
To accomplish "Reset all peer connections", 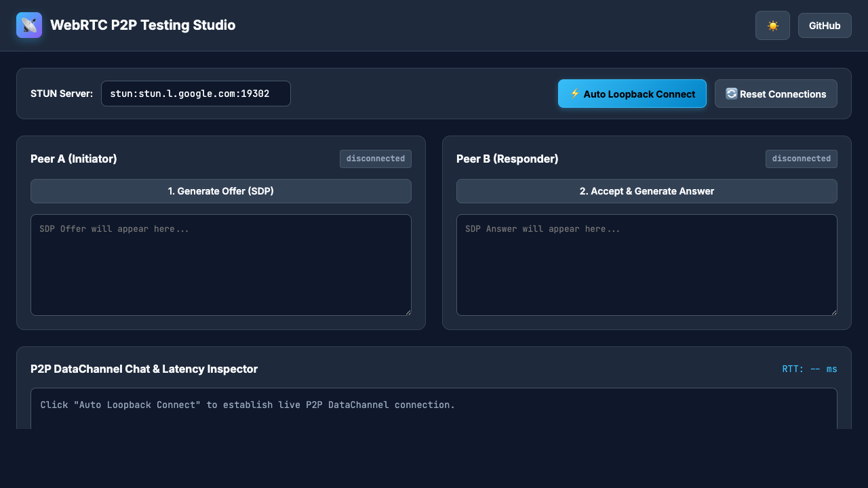I will (x=776, y=94).
